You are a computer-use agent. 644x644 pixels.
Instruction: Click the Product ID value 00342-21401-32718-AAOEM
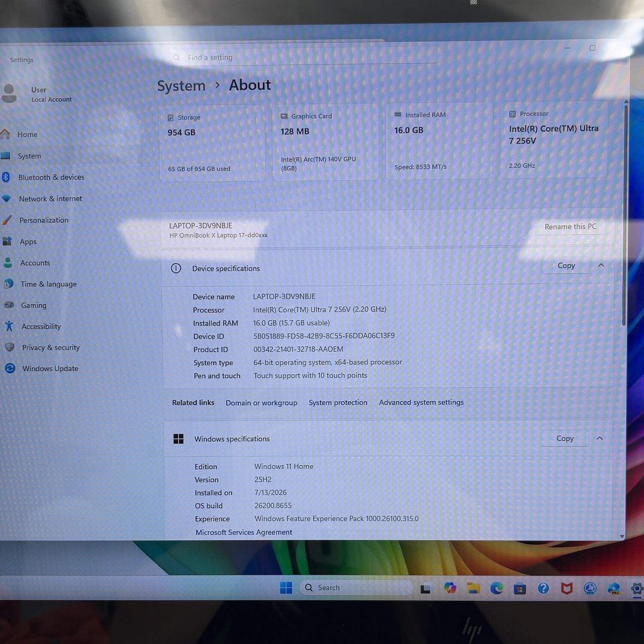pyautogui.click(x=298, y=349)
